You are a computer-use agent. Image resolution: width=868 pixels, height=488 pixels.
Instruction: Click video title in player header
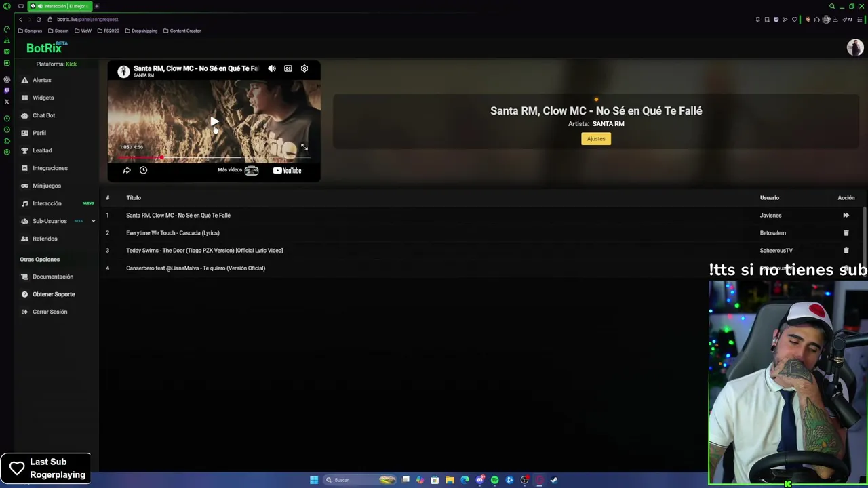click(195, 68)
